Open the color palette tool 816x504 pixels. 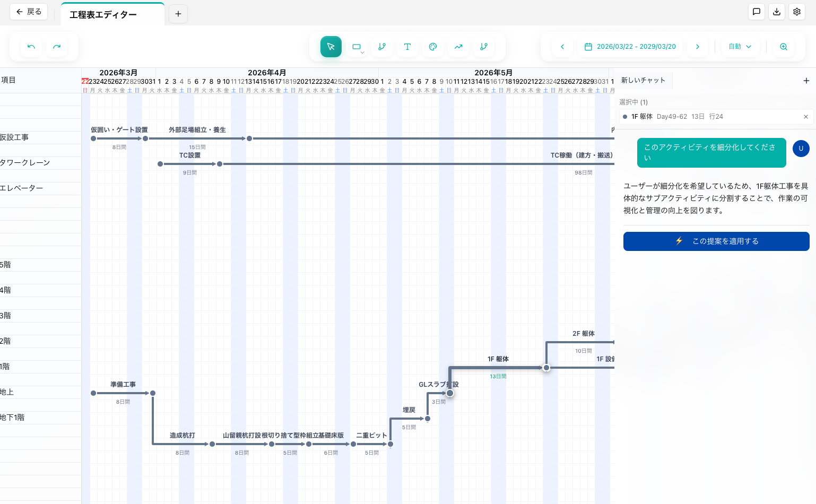[x=433, y=47]
